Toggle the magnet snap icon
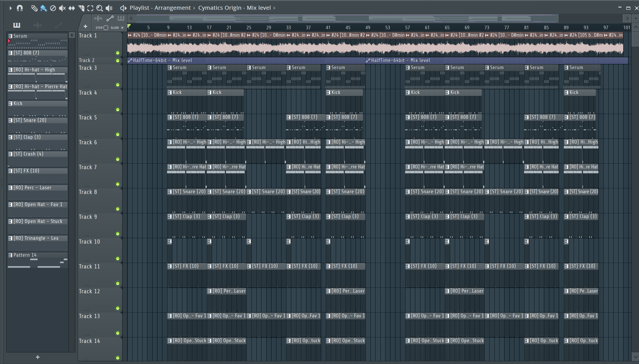The width and height of the screenshot is (639, 364). [20, 8]
